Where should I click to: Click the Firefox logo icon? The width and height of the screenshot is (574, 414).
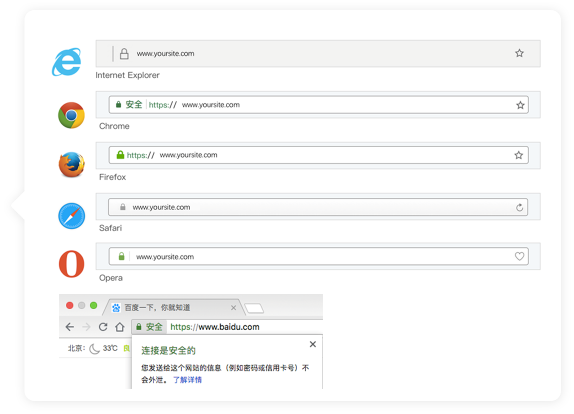72,164
